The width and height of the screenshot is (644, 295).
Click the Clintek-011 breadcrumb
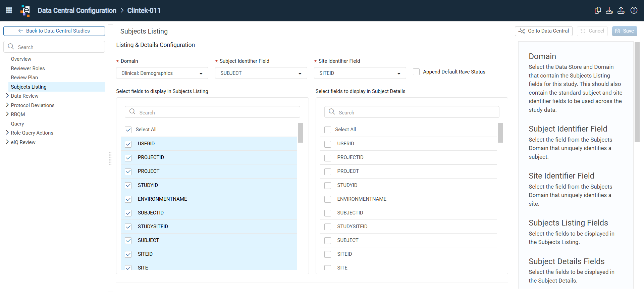144,10
